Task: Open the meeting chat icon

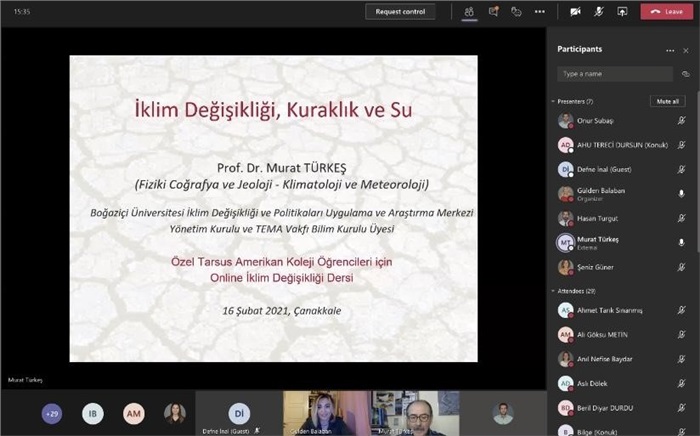Action: coord(493,12)
